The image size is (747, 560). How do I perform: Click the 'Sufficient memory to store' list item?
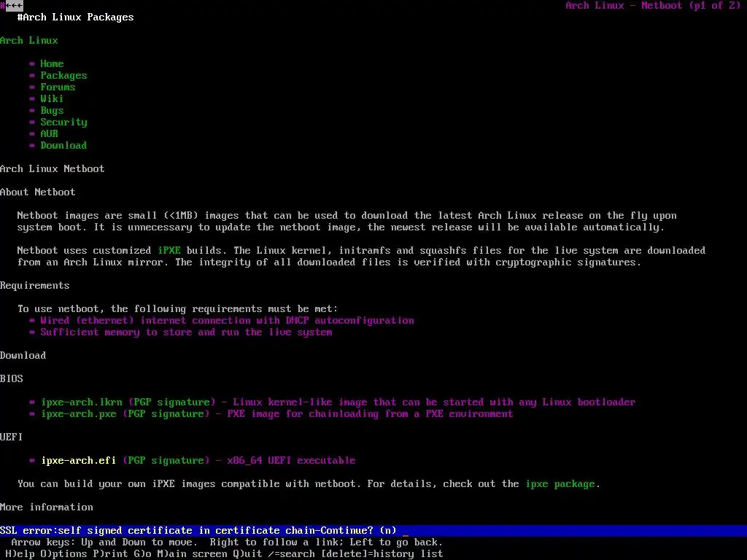(186, 332)
